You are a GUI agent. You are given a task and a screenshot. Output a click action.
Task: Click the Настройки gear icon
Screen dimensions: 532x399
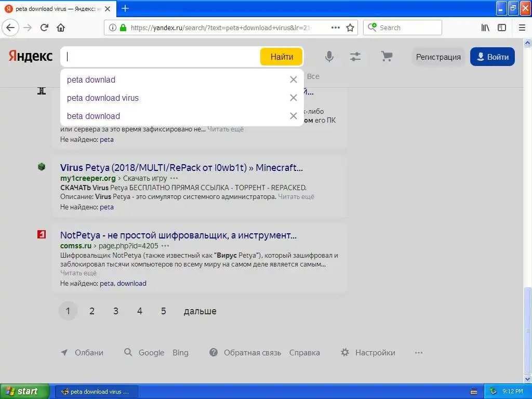[x=345, y=352]
